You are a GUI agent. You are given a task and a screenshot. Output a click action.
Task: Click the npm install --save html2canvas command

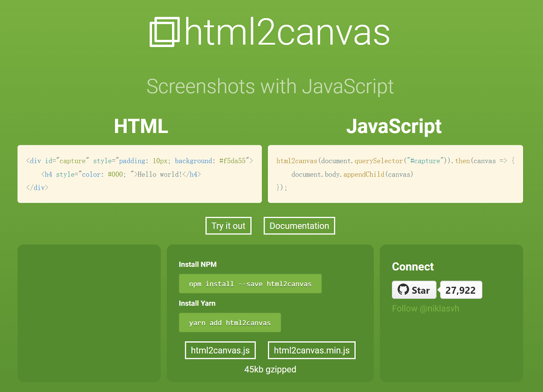tap(250, 284)
